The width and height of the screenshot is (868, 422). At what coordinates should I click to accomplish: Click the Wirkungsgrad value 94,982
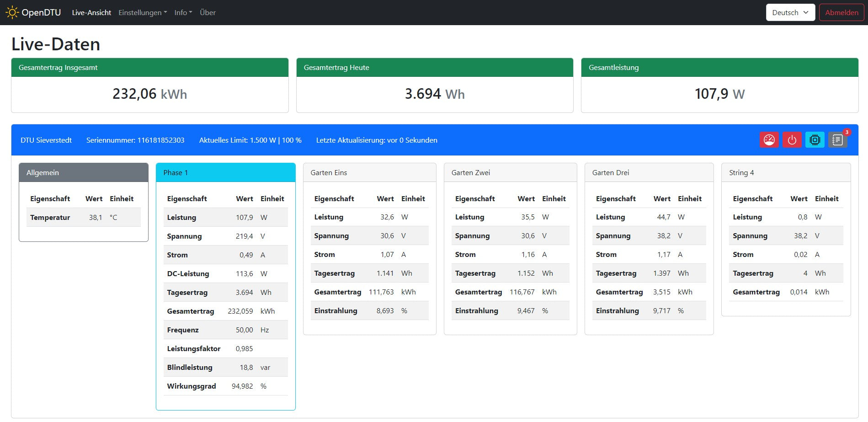[242, 386]
